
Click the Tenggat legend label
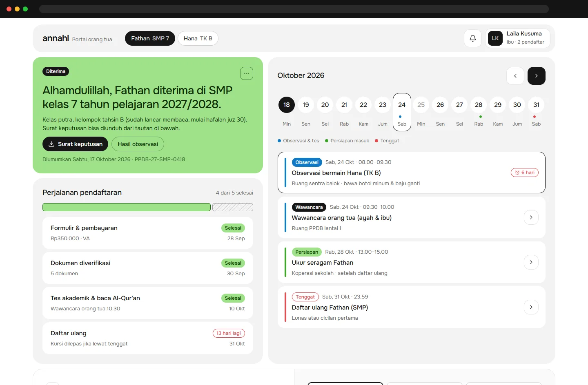pos(390,141)
